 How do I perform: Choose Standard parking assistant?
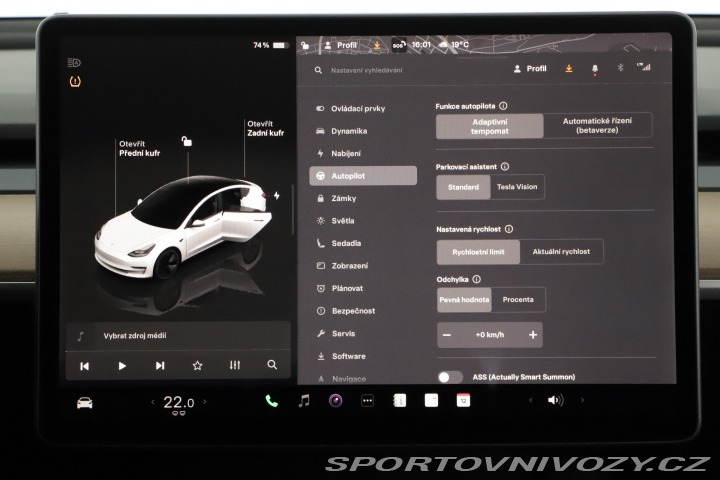point(463,187)
